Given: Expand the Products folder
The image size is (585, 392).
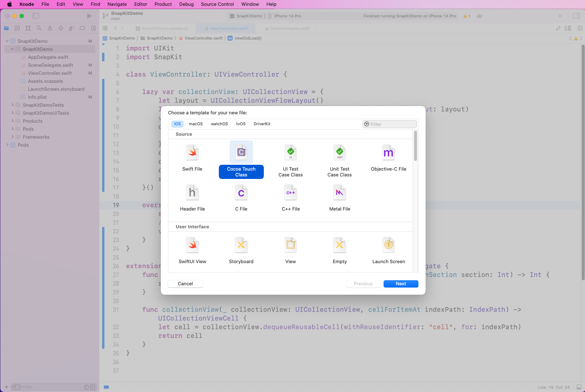Looking at the screenshot, I should click(x=12, y=121).
